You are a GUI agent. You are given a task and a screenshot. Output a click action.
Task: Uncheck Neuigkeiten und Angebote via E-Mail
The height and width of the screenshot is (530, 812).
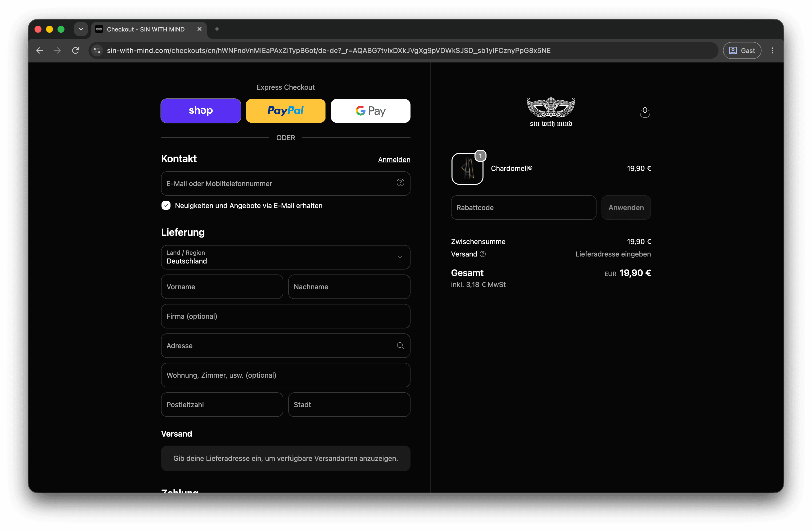[x=166, y=206]
